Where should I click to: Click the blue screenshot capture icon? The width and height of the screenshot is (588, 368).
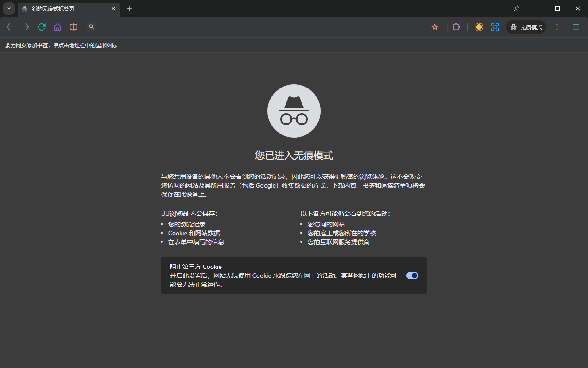click(495, 27)
